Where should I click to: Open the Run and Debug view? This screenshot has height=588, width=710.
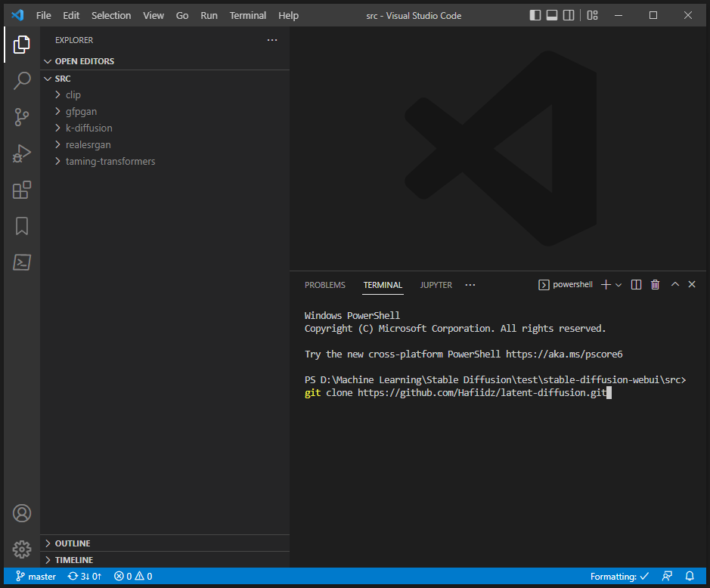click(x=21, y=153)
